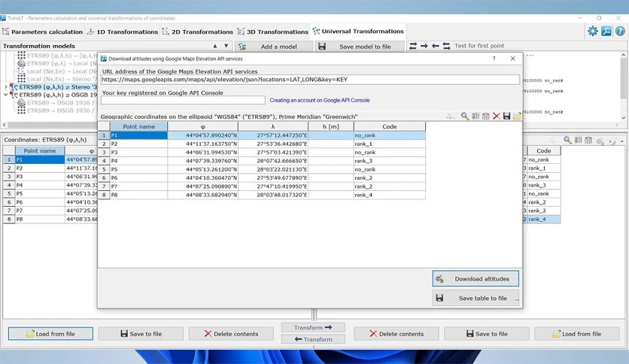Screen dimensions: 629x364
Task: Select the ETRS89 (φ,λ,h) ≥ Stereo tree item
Action: pos(58,87)
